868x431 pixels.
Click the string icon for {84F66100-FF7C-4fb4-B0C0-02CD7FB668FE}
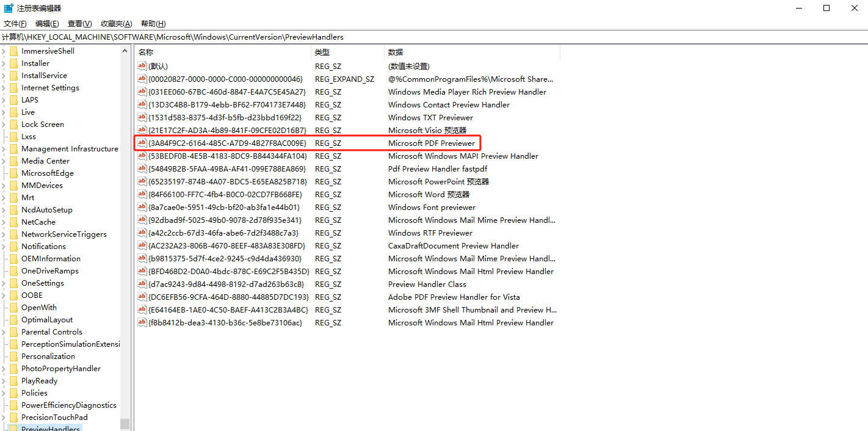click(142, 194)
